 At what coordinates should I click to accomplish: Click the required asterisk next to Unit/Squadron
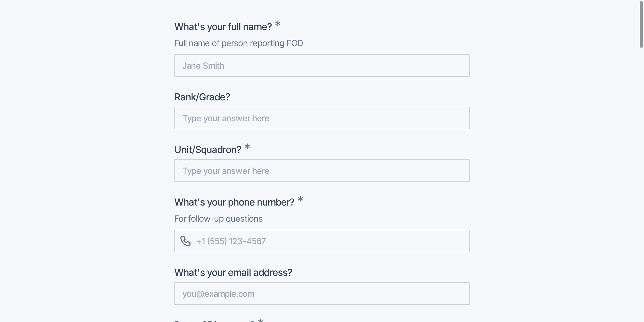[x=247, y=147]
